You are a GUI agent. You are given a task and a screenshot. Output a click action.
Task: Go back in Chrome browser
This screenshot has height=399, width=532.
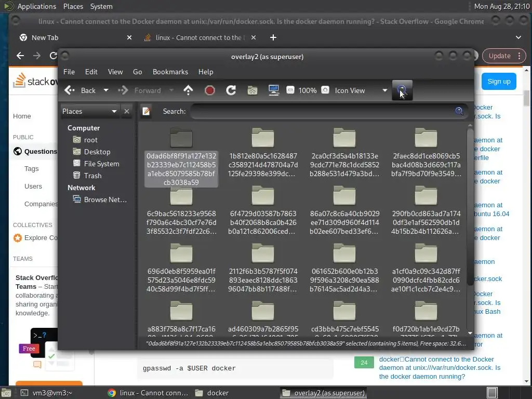(x=20, y=56)
